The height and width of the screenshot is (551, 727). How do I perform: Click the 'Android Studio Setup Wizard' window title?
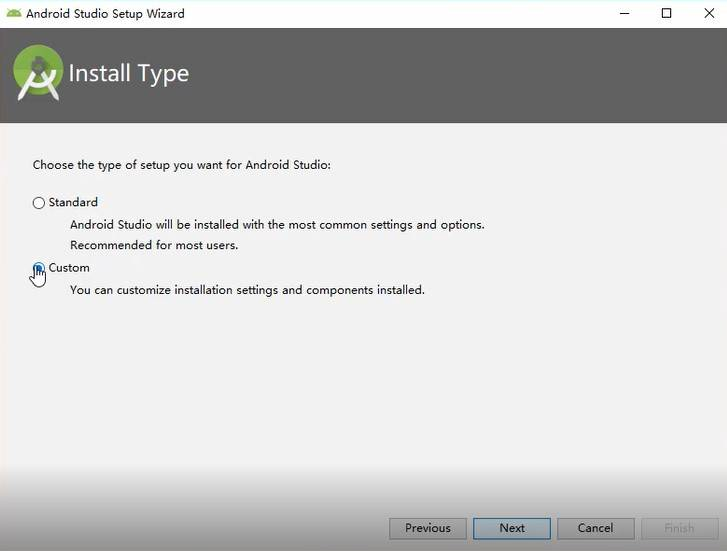click(x=105, y=13)
